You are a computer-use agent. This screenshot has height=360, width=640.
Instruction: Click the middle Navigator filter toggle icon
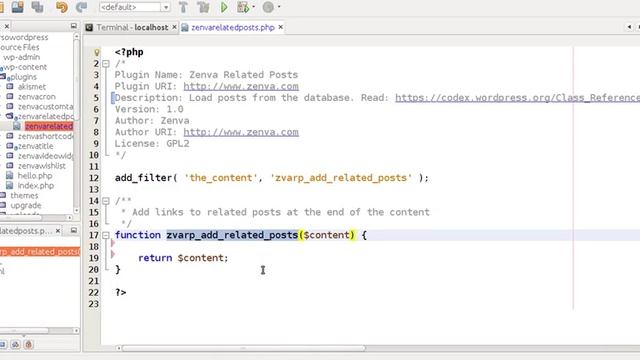pyautogui.click(x=16, y=344)
